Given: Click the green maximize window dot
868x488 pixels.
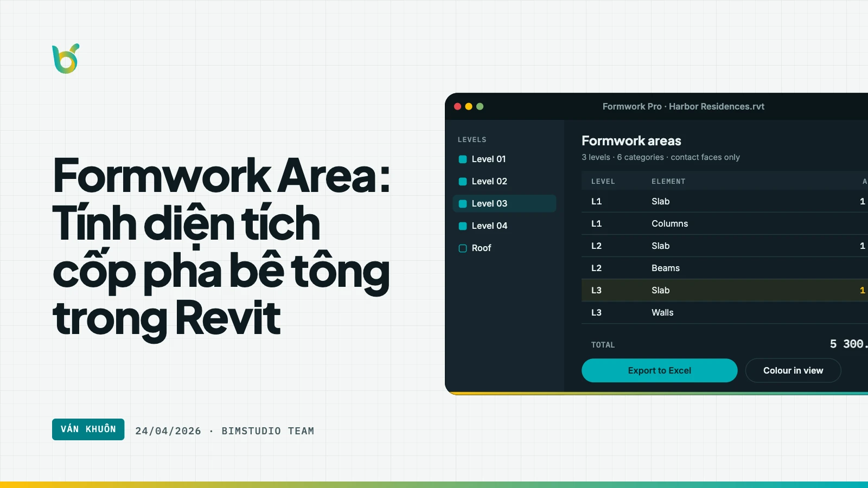Looking at the screenshot, I should tap(480, 106).
